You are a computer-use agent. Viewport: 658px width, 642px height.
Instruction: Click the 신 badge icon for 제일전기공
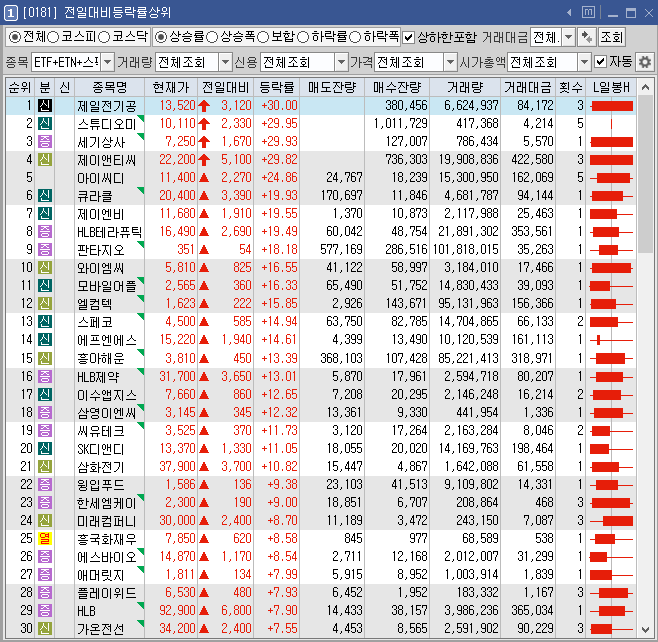coord(45,105)
